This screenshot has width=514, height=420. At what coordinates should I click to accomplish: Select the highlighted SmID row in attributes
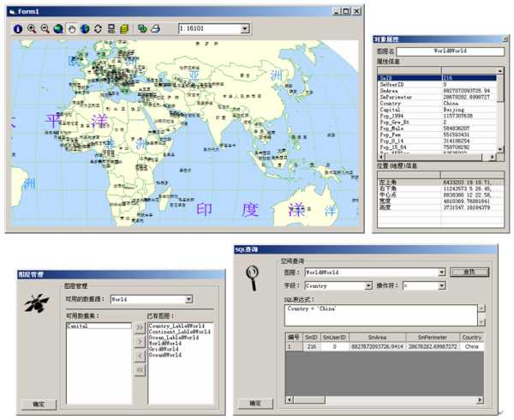pyautogui.click(x=437, y=78)
